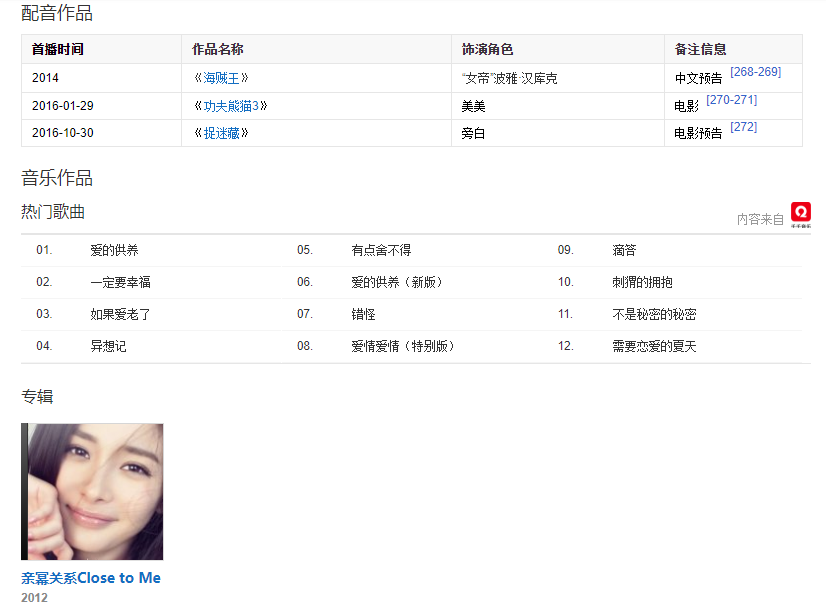Open the album cover thumbnail
Viewport: 826px width, 609px height.
tap(92, 491)
